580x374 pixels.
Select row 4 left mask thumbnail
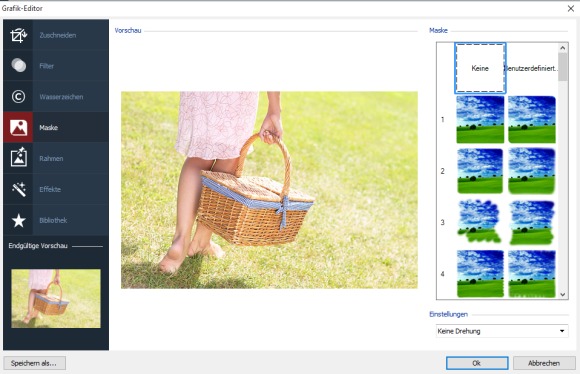coord(480,274)
